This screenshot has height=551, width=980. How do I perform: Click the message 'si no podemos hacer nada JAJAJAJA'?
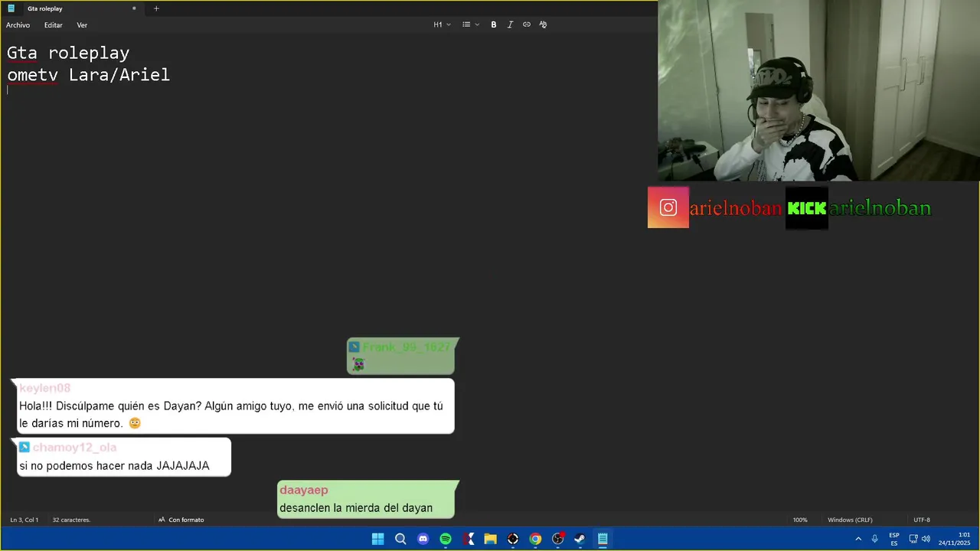(x=114, y=465)
